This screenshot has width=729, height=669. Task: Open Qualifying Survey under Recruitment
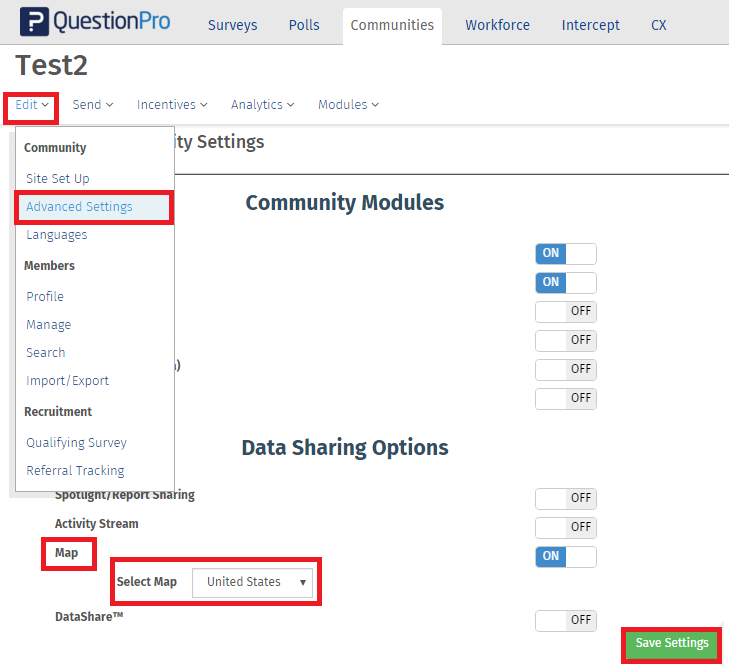click(76, 443)
